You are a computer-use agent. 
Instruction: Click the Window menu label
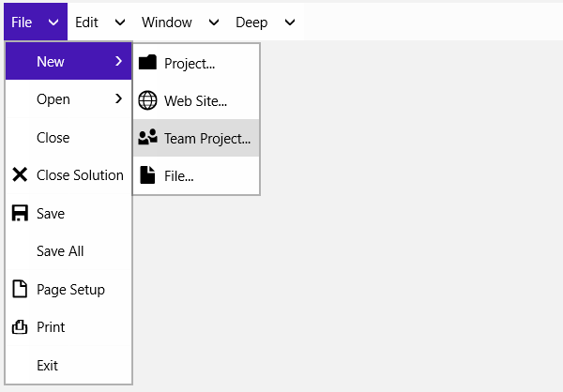click(x=167, y=22)
